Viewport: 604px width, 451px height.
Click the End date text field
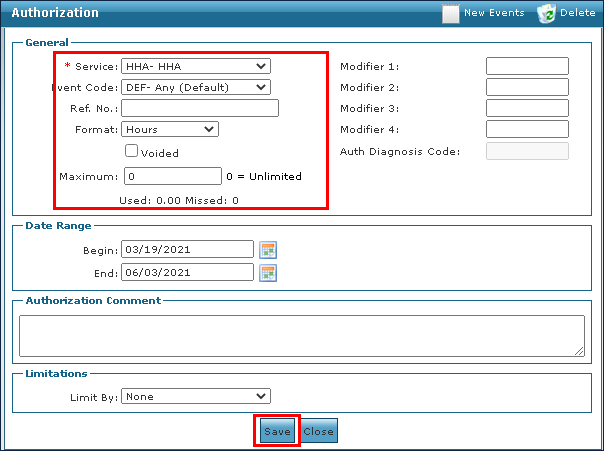pyautogui.click(x=187, y=272)
